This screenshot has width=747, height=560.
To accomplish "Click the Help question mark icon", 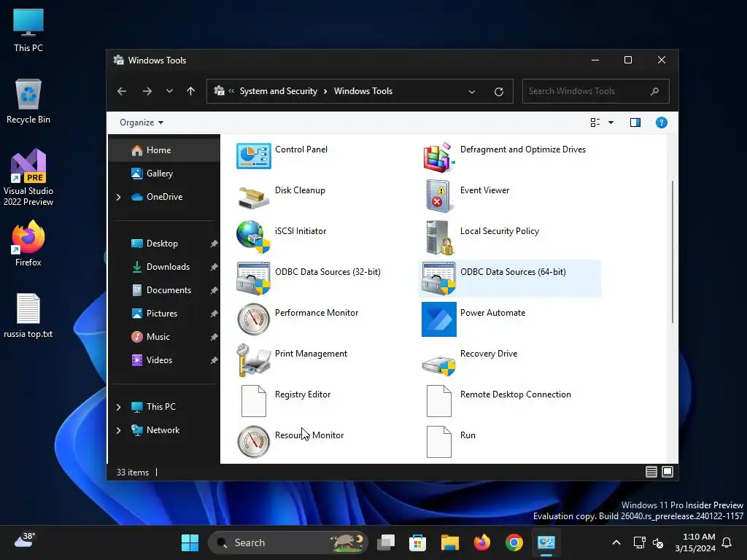I will coord(661,122).
